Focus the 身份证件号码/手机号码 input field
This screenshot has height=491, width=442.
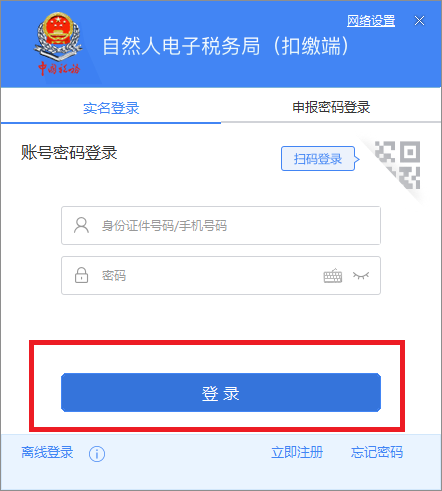221,225
